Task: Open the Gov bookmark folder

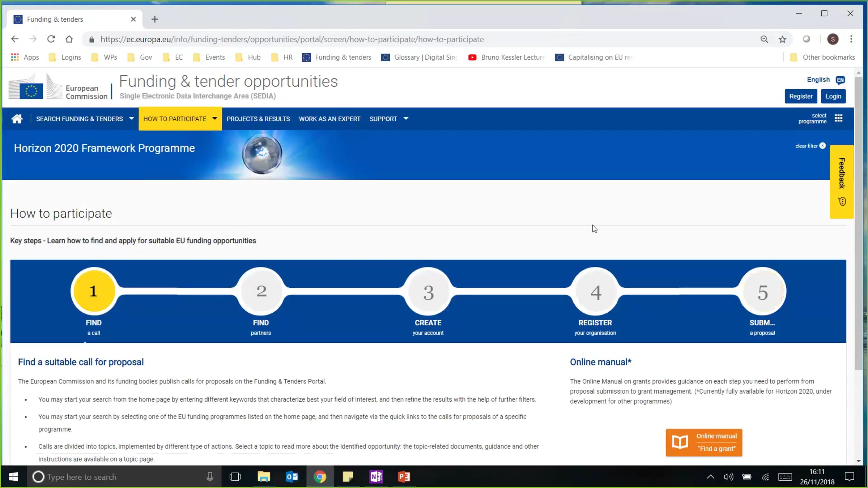Action: click(140, 57)
